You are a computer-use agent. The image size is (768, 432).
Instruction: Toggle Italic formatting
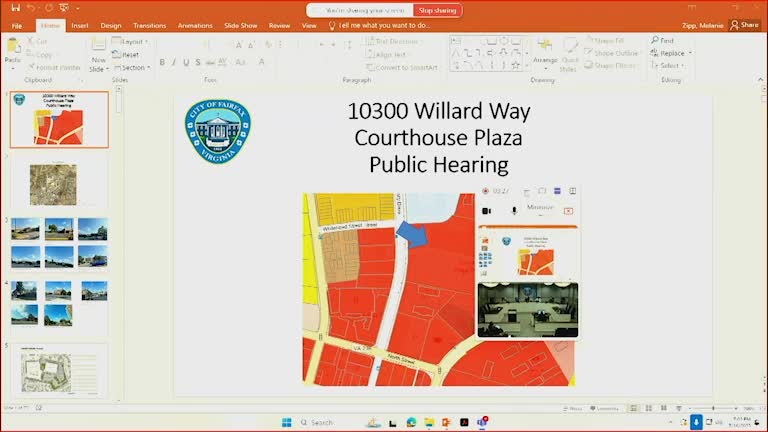[x=174, y=63]
